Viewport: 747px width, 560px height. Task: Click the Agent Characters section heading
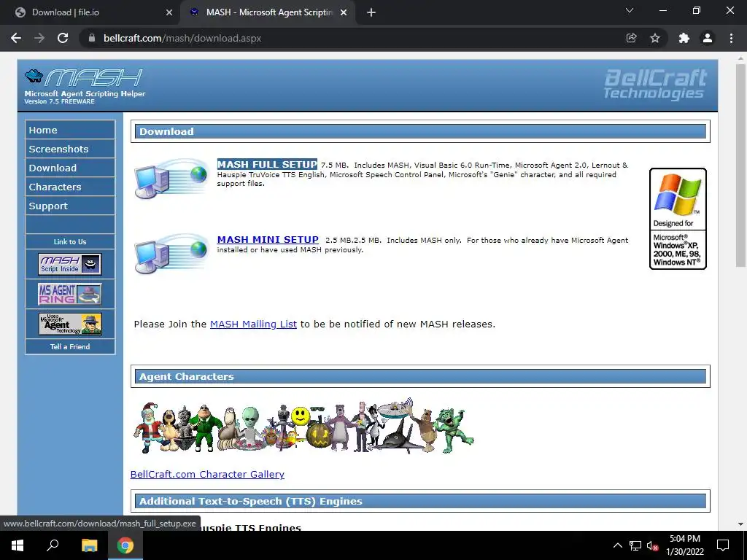(x=420, y=376)
